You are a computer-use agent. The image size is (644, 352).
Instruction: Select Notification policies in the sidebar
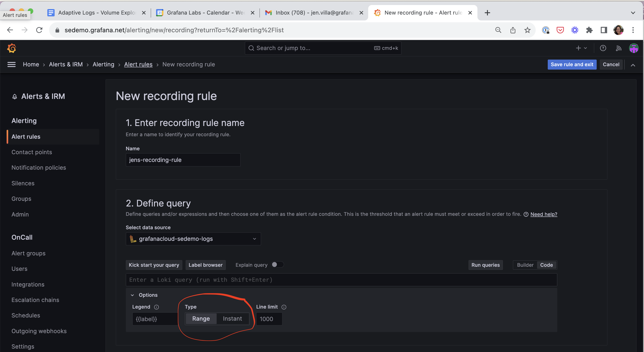(38, 167)
